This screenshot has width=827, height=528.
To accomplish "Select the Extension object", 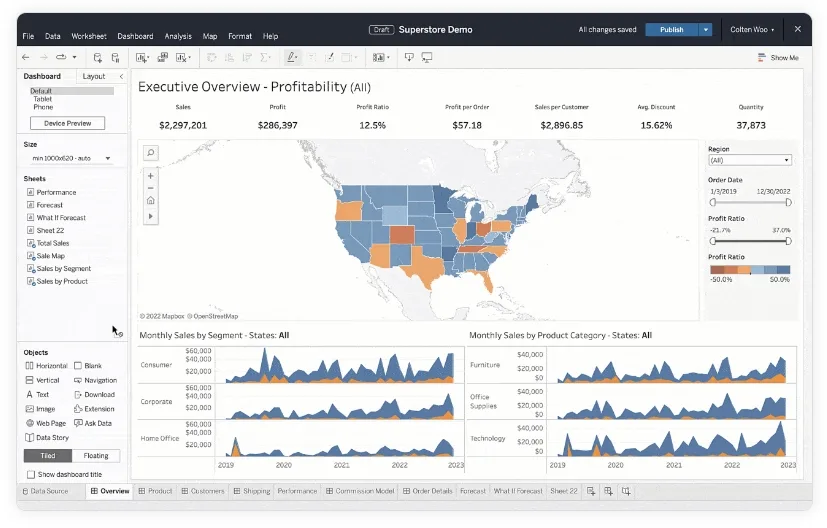I will (94, 409).
